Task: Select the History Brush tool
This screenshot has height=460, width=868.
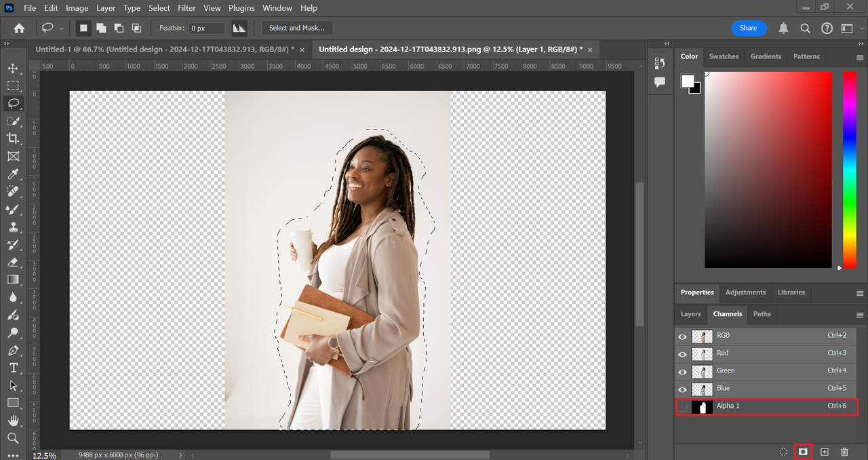Action: 13,245
